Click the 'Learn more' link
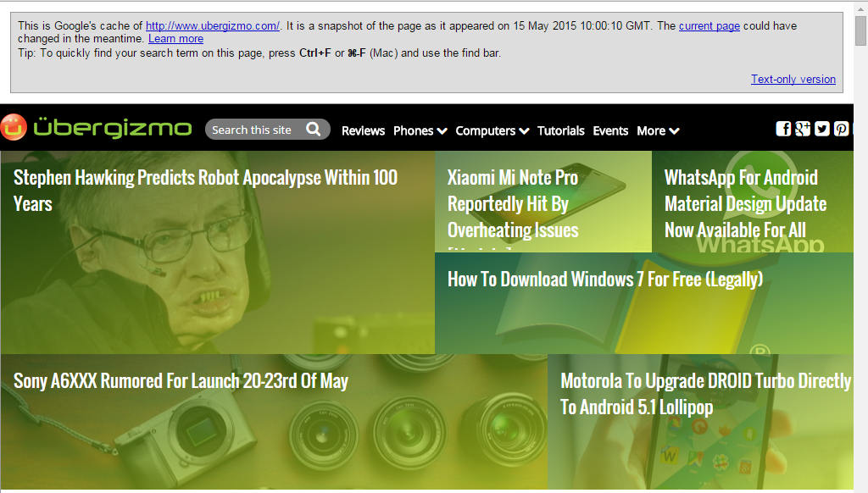Screen dimensions: 868x493 click(175, 39)
